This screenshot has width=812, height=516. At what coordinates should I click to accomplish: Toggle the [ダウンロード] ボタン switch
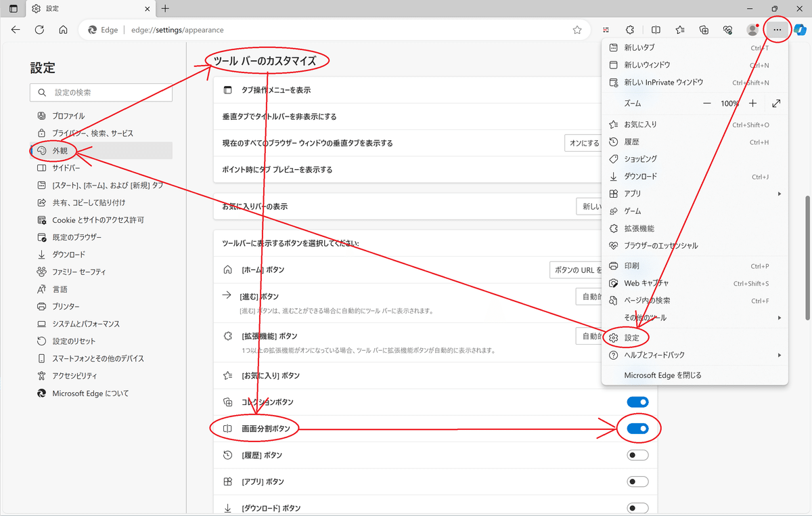click(637, 508)
